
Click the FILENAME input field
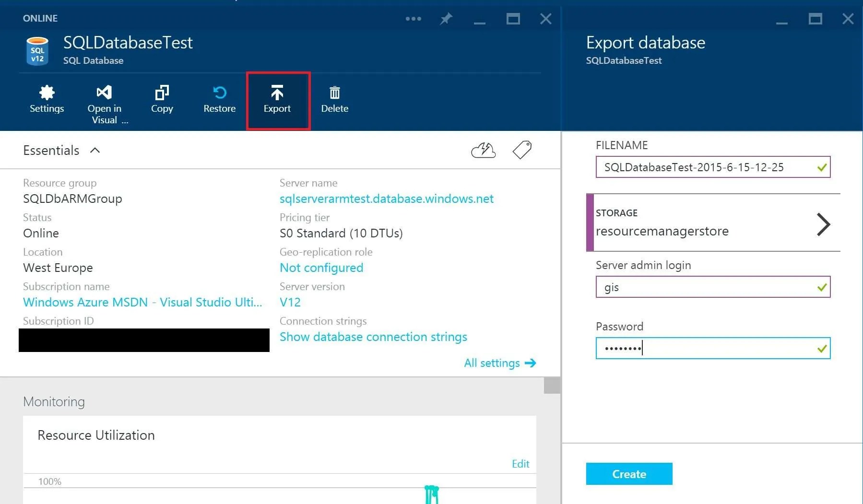(x=713, y=167)
